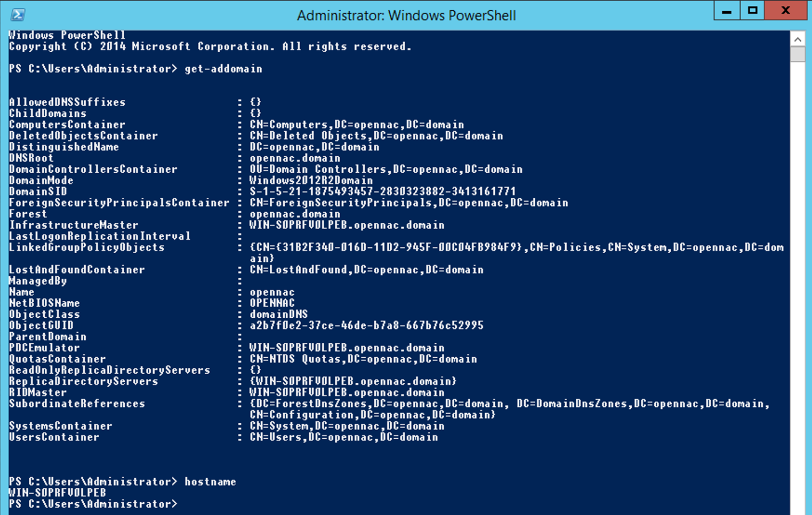Click the DomainSID value starting S-1-5-21
812x515 pixels.
coord(382,191)
